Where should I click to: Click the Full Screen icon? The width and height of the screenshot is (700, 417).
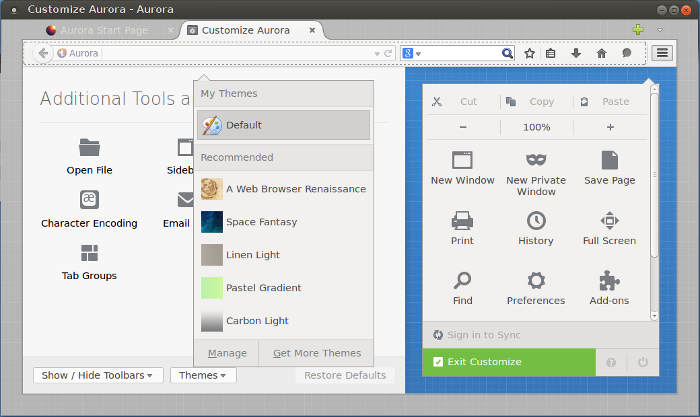click(x=609, y=221)
